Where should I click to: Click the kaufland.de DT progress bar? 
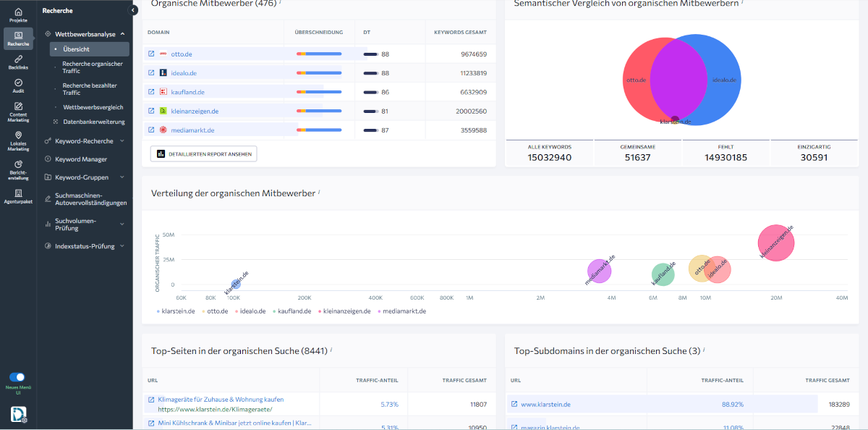(x=370, y=92)
